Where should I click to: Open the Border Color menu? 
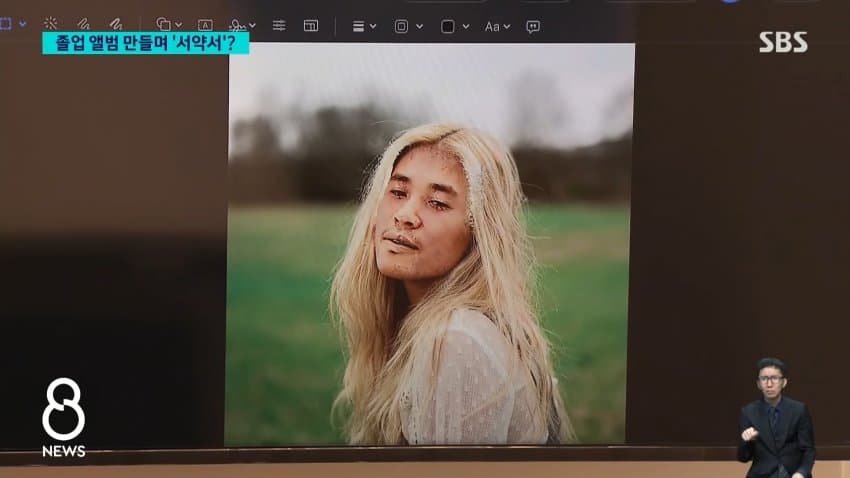point(408,26)
